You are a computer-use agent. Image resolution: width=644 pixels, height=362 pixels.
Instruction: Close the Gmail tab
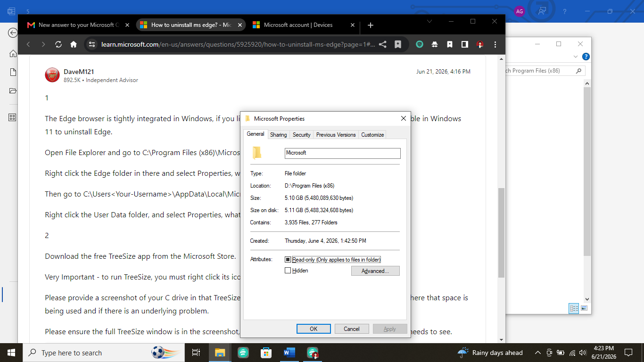click(x=127, y=25)
